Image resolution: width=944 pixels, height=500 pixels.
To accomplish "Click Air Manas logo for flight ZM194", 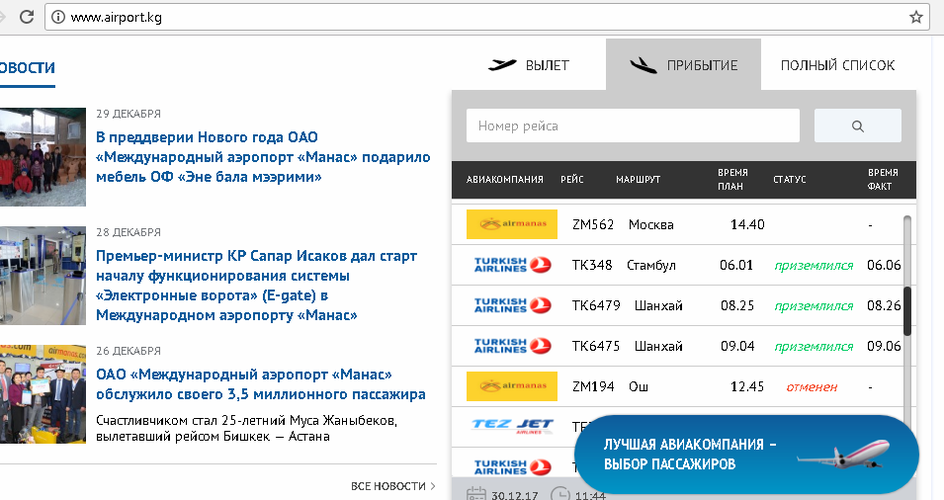I will tap(511, 386).
